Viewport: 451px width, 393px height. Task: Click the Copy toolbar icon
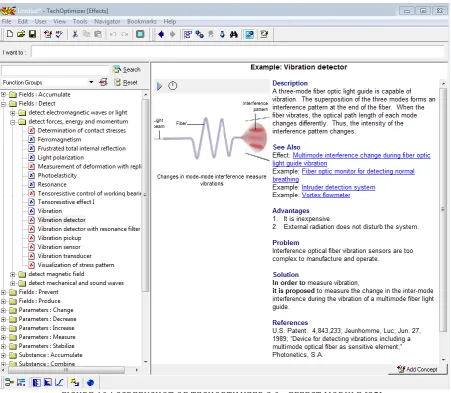coord(87,34)
